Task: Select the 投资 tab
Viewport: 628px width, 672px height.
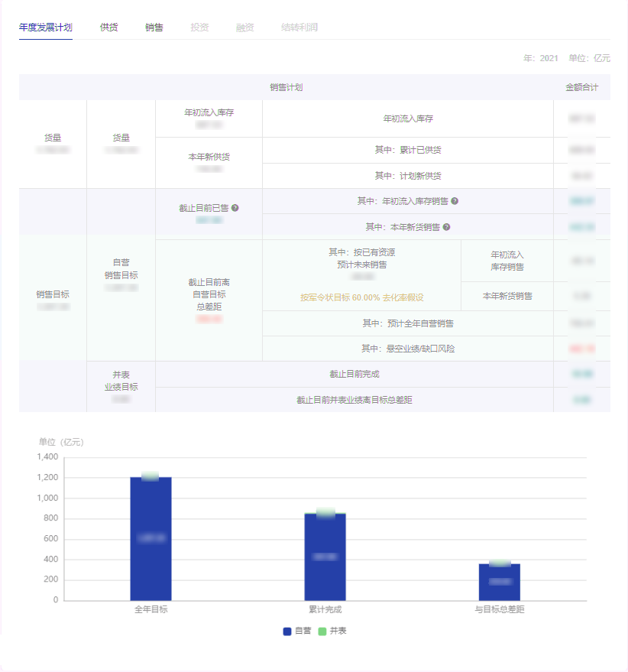Action: click(x=199, y=28)
